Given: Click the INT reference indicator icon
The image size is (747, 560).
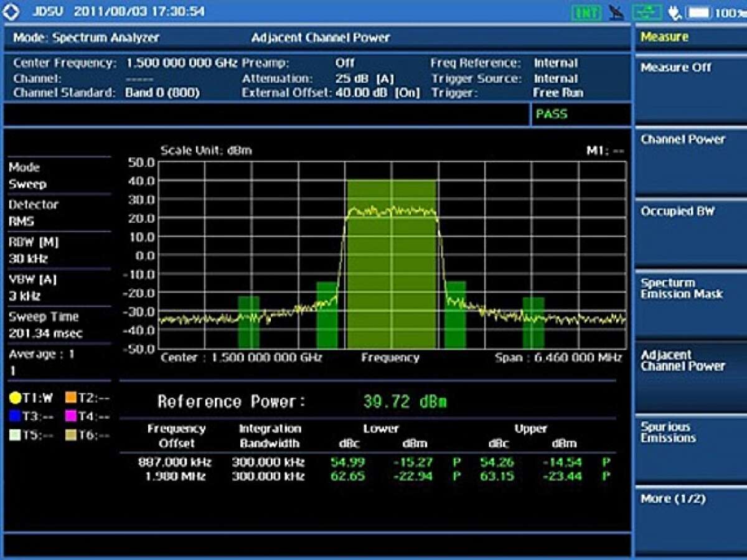Looking at the screenshot, I should [586, 12].
